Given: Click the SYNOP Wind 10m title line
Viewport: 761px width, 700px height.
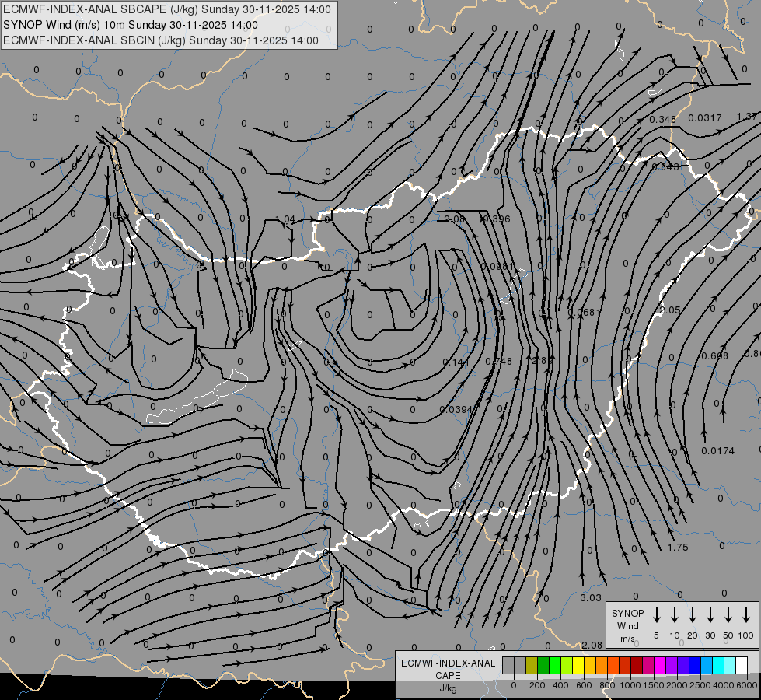Looking at the screenshot, I should point(130,25).
